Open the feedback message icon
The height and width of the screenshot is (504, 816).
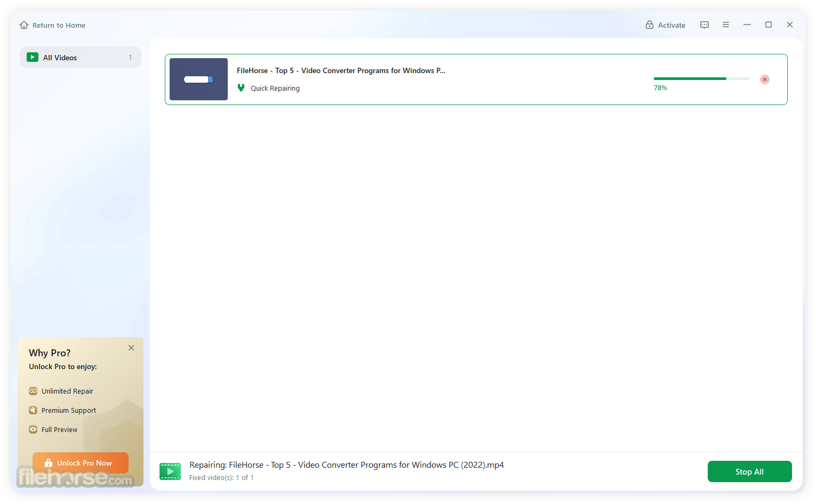click(x=705, y=25)
